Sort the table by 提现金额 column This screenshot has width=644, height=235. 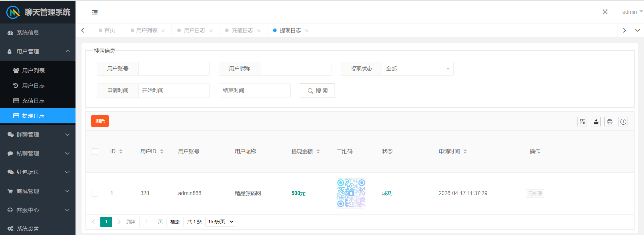pos(318,152)
